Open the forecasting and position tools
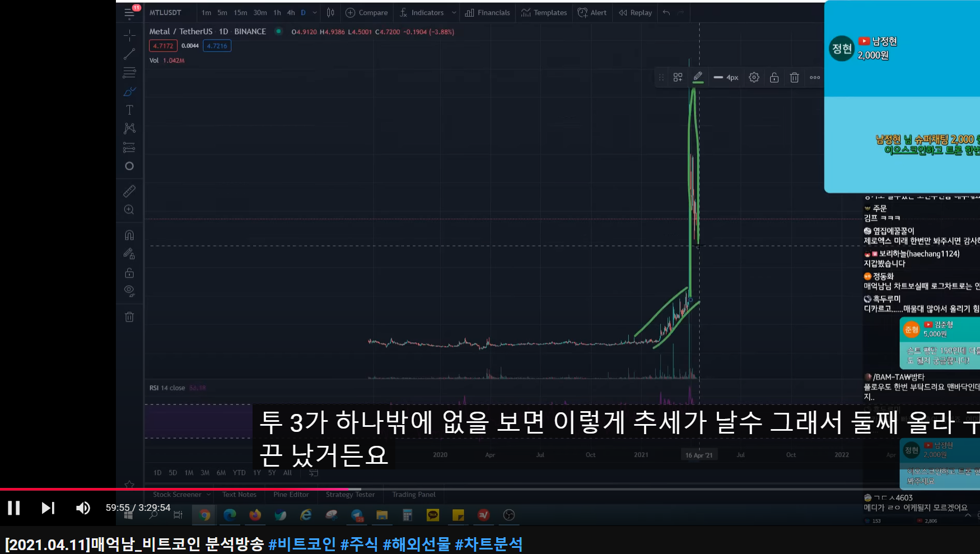This screenshot has width=980, height=554. point(129,147)
